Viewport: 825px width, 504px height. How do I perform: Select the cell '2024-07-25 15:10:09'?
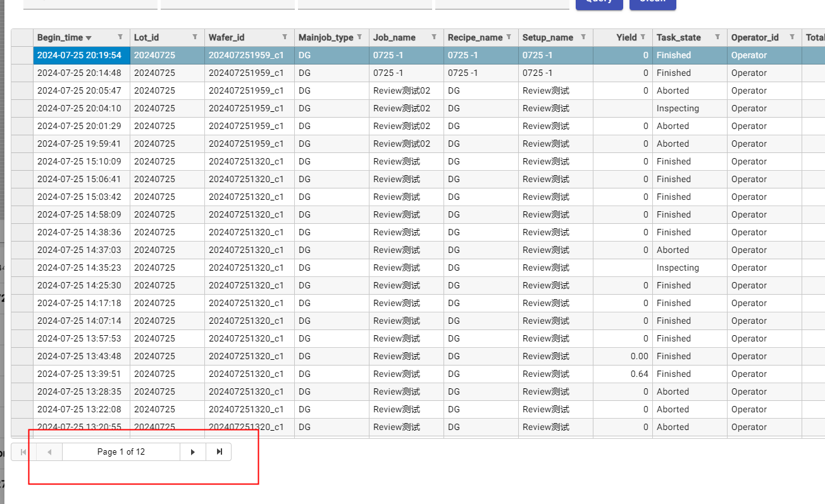tap(82, 161)
